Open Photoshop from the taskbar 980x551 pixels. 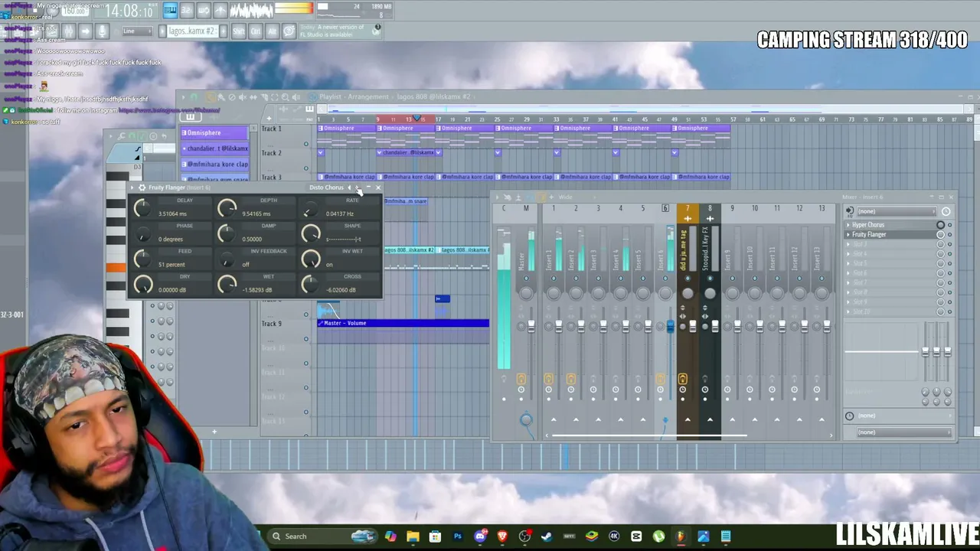pos(458,536)
